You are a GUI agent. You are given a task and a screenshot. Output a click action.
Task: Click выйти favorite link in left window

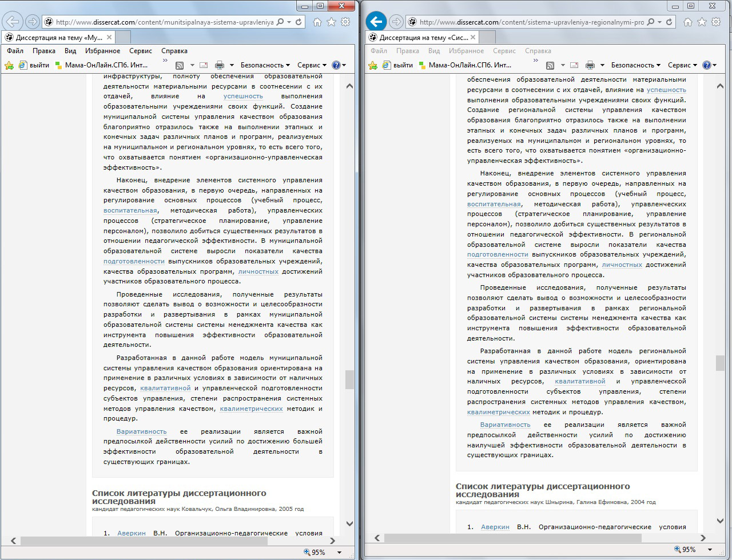[34, 65]
